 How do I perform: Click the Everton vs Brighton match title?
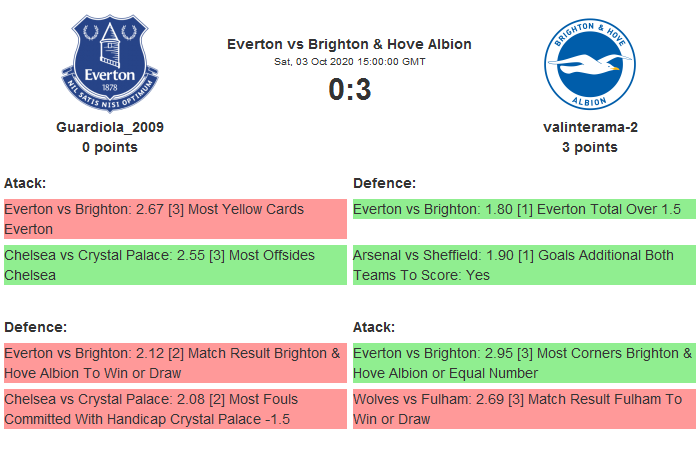click(x=349, y=44)
